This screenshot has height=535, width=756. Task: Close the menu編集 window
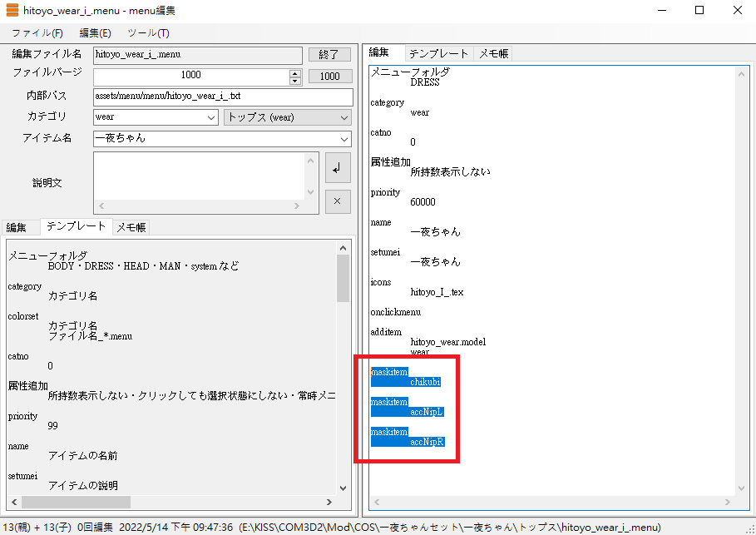point(737,10)
